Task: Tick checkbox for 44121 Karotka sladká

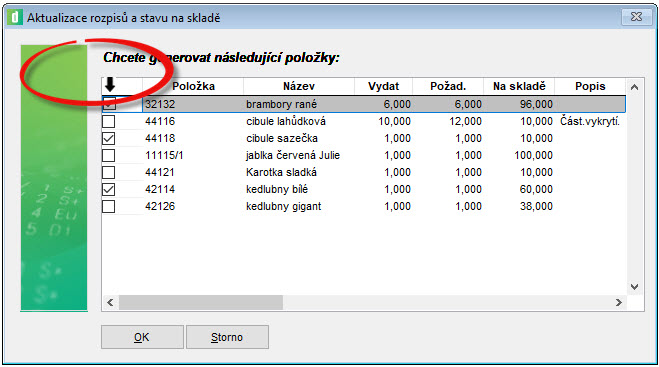Action: coord(109,172)
